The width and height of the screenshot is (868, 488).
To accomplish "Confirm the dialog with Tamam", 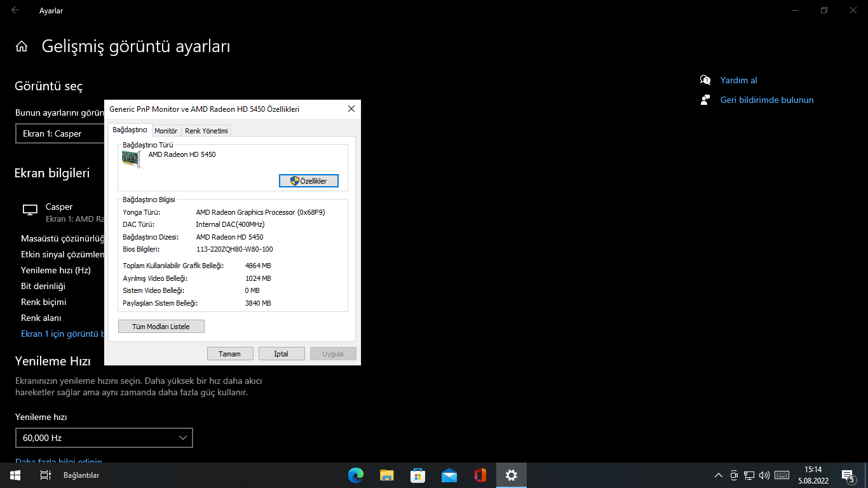I will pos(230,354).
